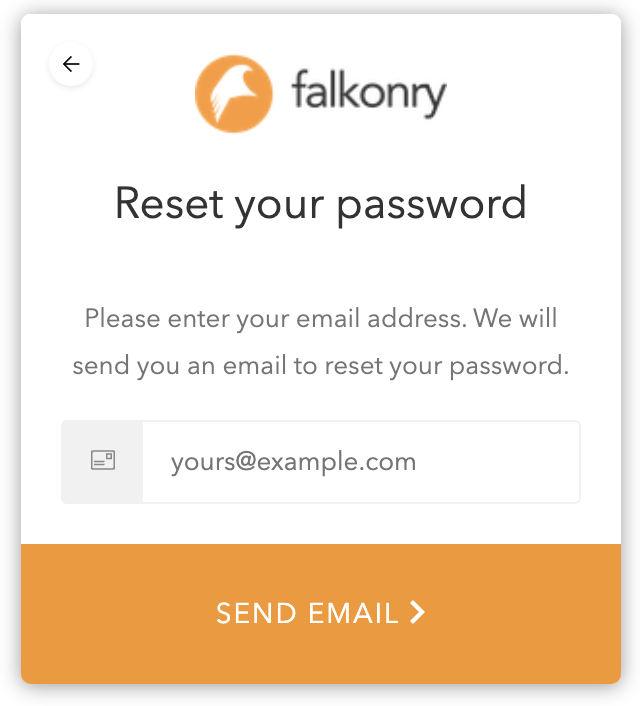
Task: Click the word 'EMAIL' on the orange button
Action: pyautogui.click(x=354, y=613)
